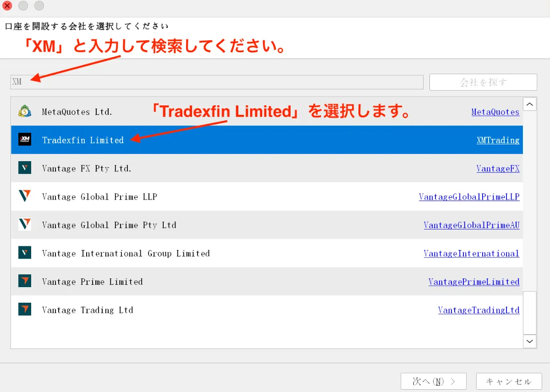Screen dimensions: 550x392
Task: Select the MetaQuotes Ltd. row
Action: point(183,111)
